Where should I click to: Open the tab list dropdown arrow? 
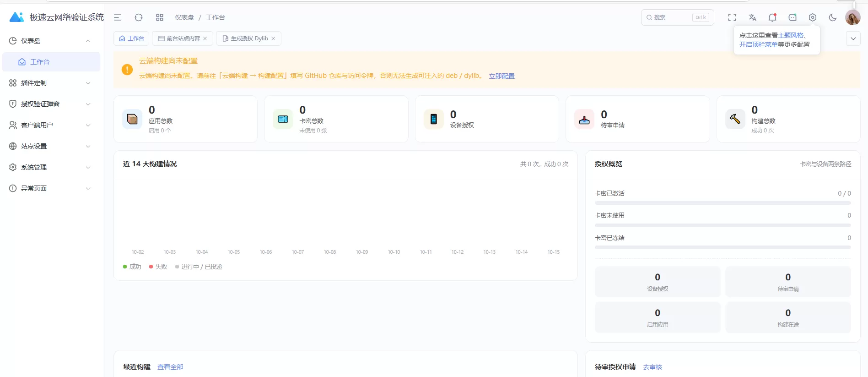(x=853, y=39)
